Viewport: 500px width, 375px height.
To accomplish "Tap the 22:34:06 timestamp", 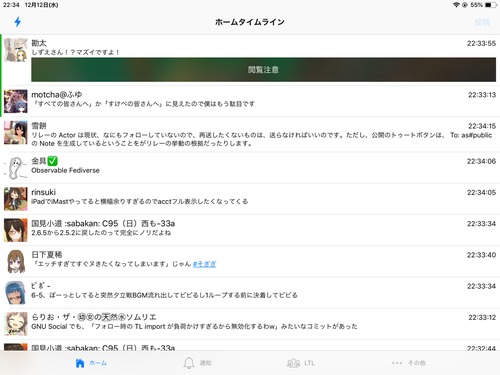I will pyautogui.click(x=481, y=161).
